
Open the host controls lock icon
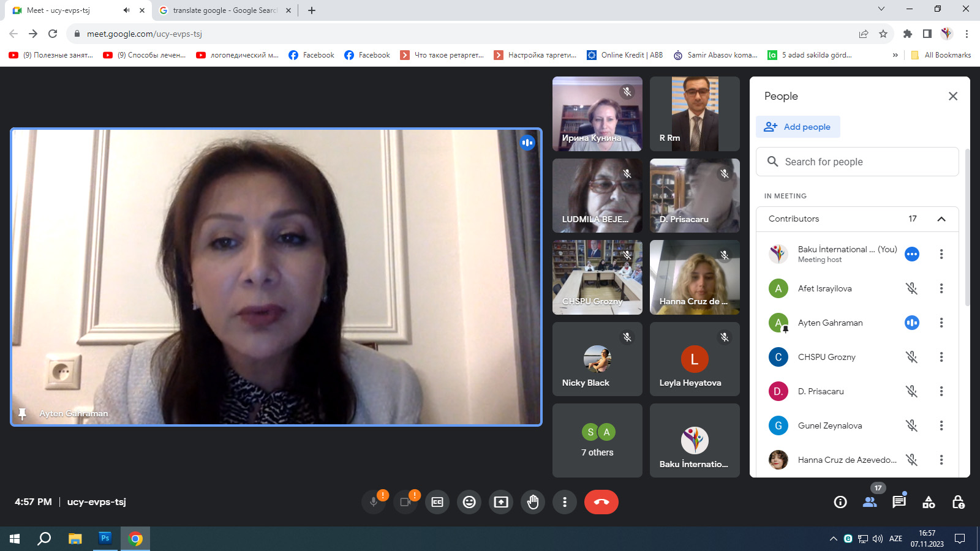pos(958,502)
